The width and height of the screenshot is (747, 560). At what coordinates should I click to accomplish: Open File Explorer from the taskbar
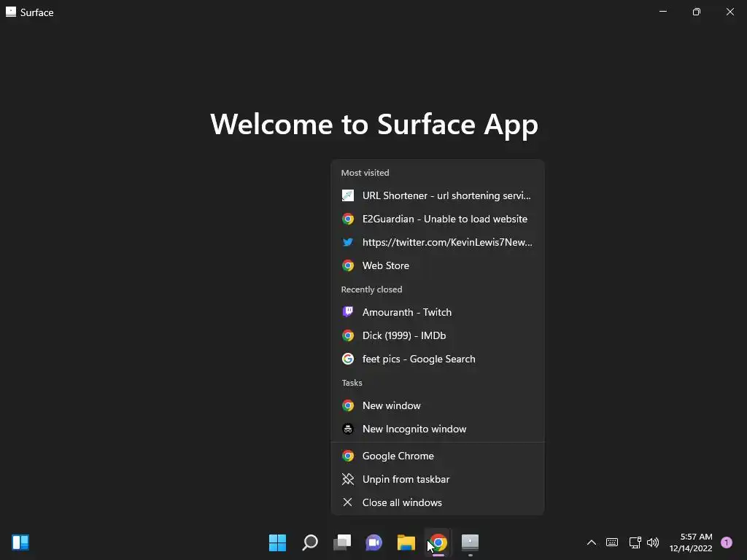tap(406, 542)
